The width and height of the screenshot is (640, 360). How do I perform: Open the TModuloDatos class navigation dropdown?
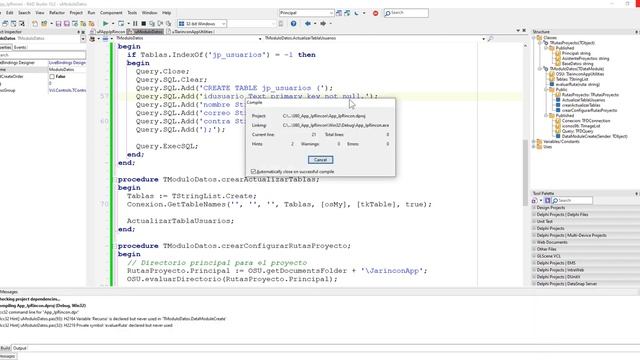[260, 38]
